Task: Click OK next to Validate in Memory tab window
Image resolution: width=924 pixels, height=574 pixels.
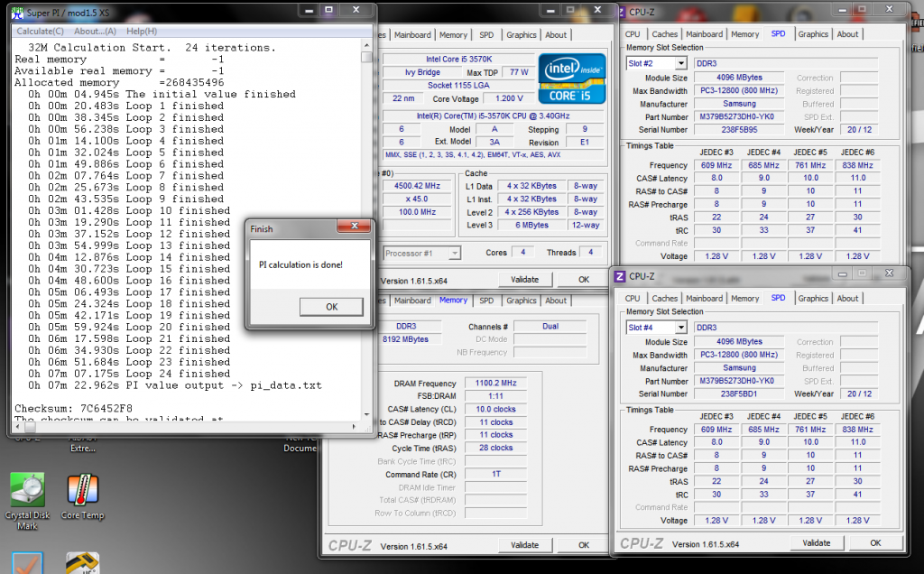Action: [584, 545]
